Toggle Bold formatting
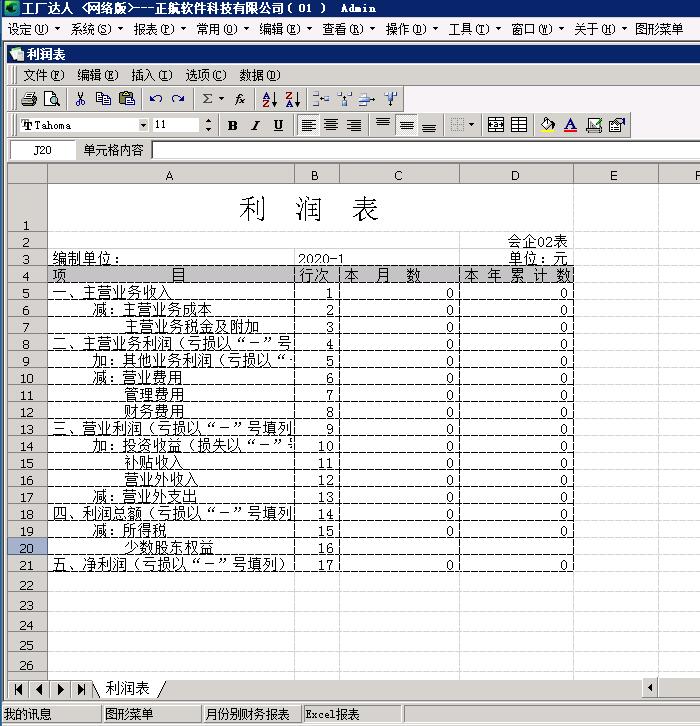The width and height of the screenshot is (700, 726). 233,125
